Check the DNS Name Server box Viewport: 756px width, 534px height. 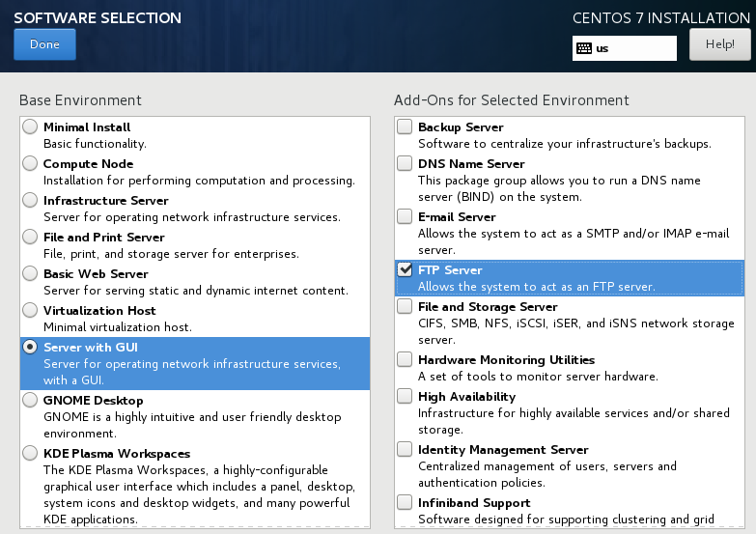405,163
